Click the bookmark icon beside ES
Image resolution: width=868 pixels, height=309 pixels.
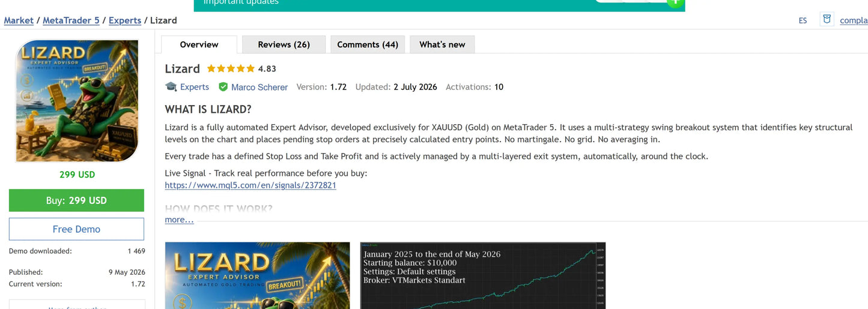[827, 19]
